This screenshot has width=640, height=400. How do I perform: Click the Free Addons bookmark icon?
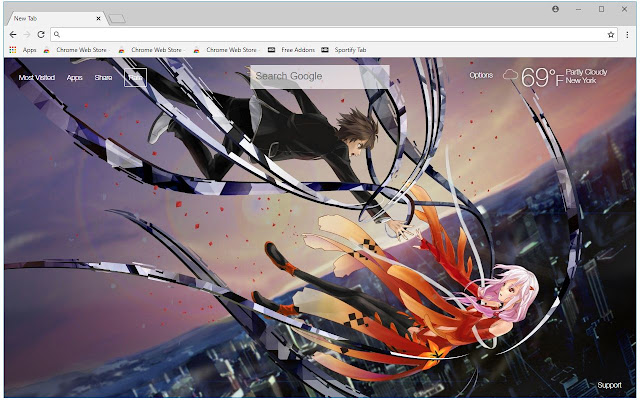click(x=271, y=50)
